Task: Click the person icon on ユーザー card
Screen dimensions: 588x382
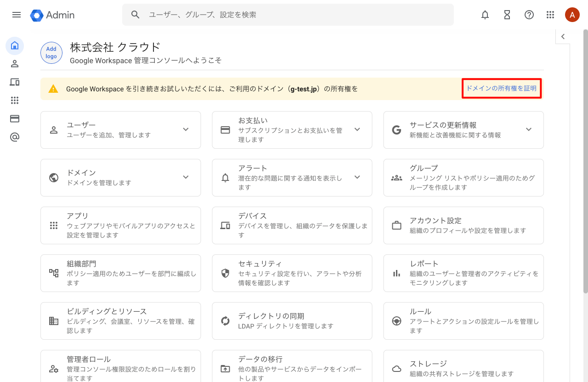Action: pos(54,130)
